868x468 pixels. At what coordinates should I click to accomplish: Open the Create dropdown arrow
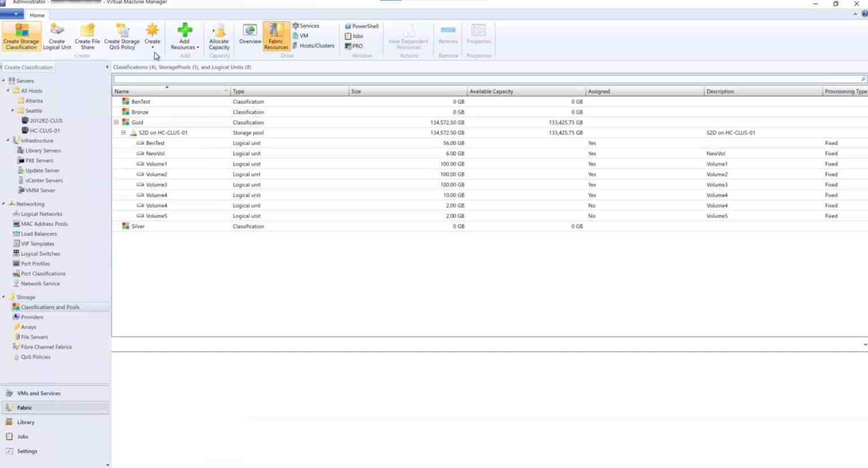point(153,47)
